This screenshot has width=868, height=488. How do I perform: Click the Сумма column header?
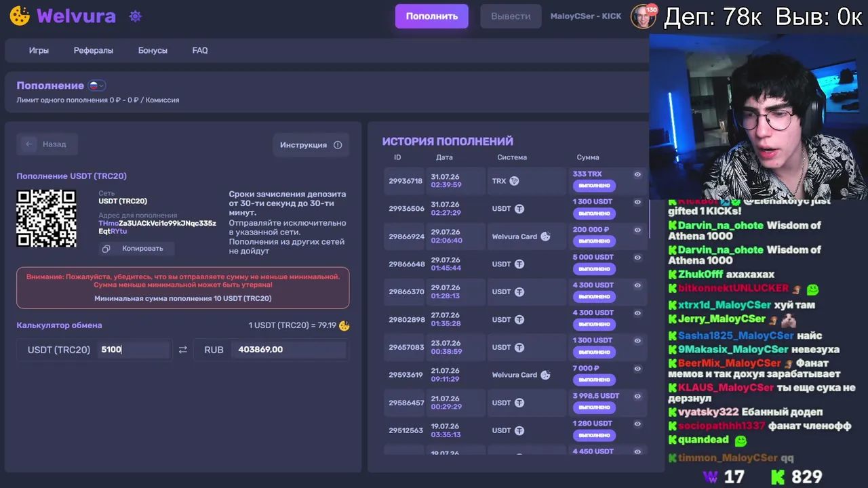click(588, 157)
